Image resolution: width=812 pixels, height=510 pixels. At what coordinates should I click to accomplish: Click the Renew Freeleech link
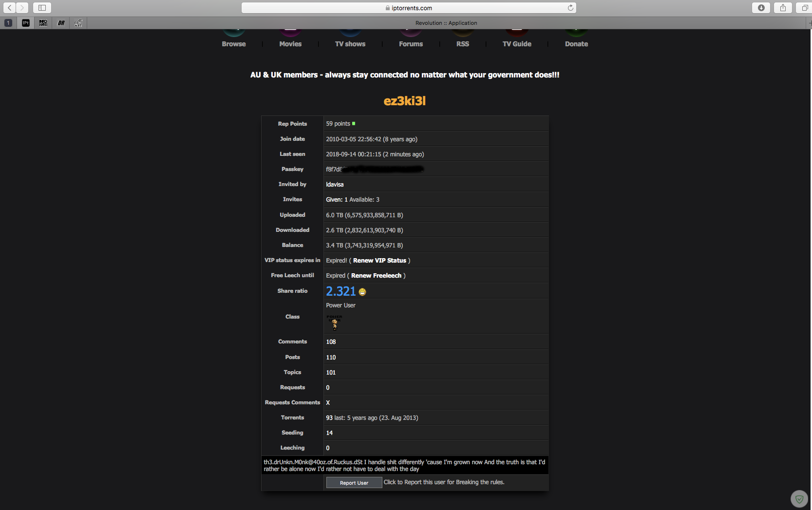coord(376,276)
